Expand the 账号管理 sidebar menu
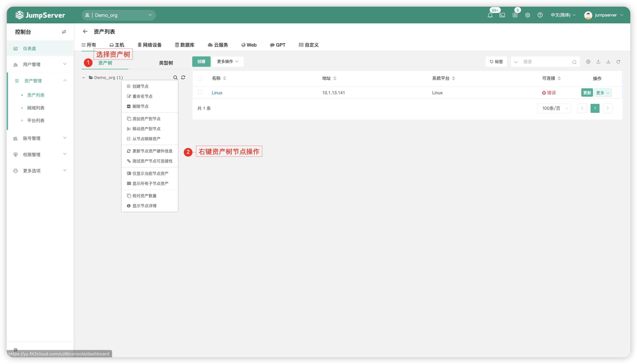This screenshot has width=637, height=364. click(x=40, y=138)
